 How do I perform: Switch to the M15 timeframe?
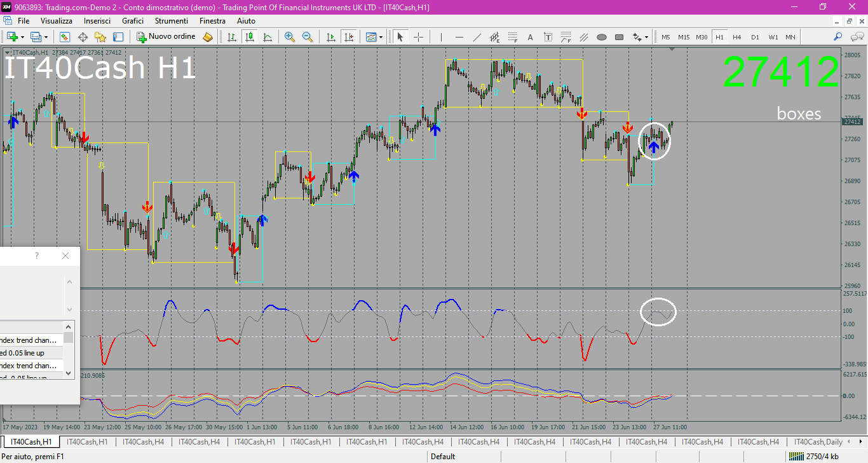pos(684,37)
